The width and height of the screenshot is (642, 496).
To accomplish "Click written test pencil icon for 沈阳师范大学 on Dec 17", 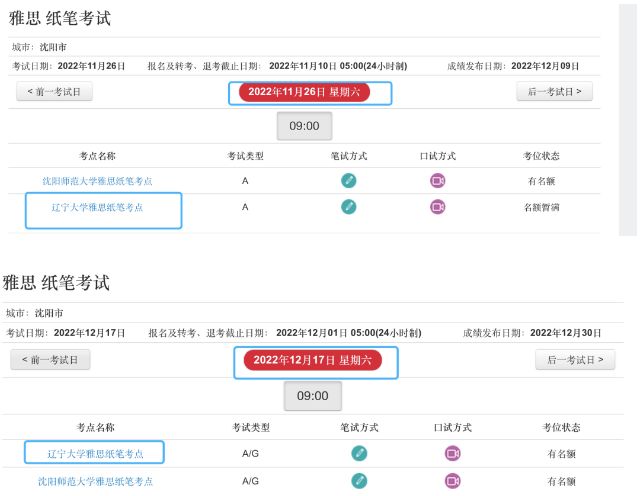I will [359, 481].
